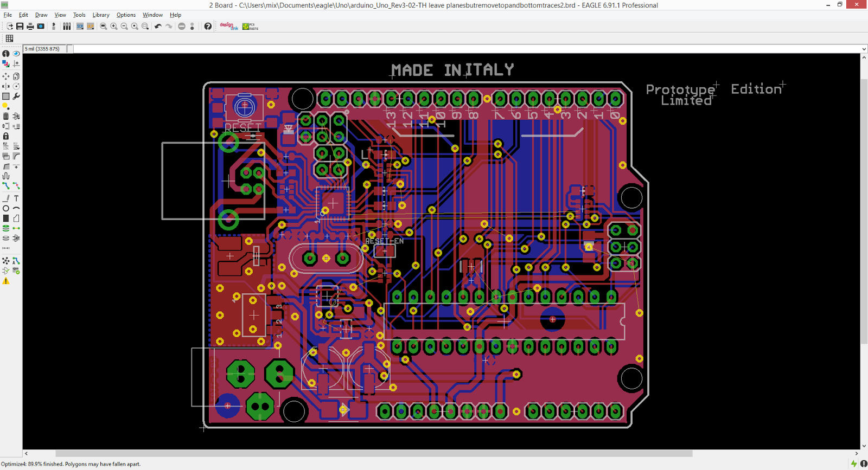
Task: Select the Move tool
Action: click(x=6, y=76)
